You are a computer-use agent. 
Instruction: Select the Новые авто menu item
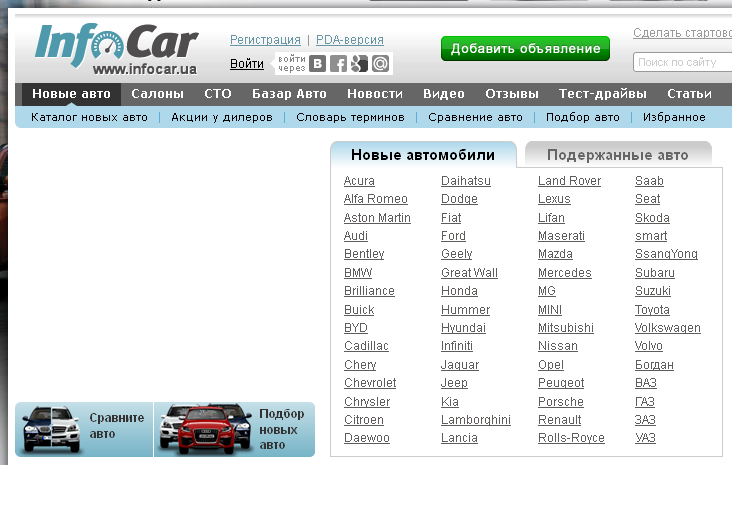71,94
